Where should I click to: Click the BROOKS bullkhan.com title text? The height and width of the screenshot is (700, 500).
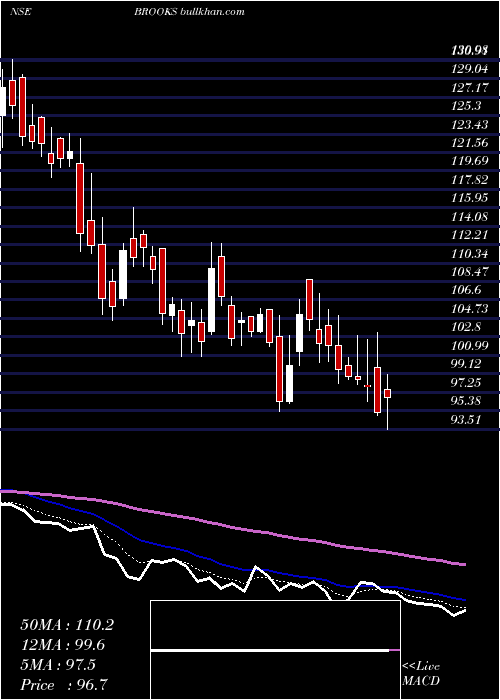coord(189,12)
